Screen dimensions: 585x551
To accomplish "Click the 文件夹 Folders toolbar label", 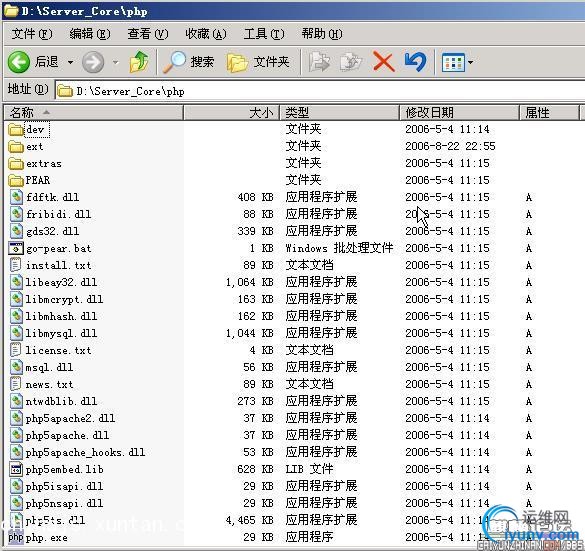I will 272,62.
